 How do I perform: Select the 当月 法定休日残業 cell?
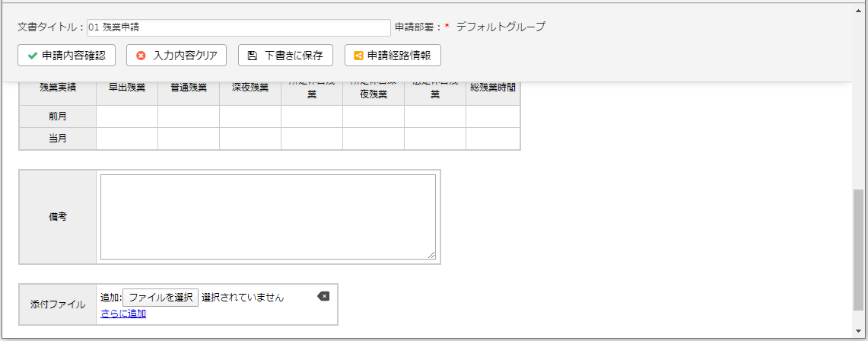click(x=435, y=139)
